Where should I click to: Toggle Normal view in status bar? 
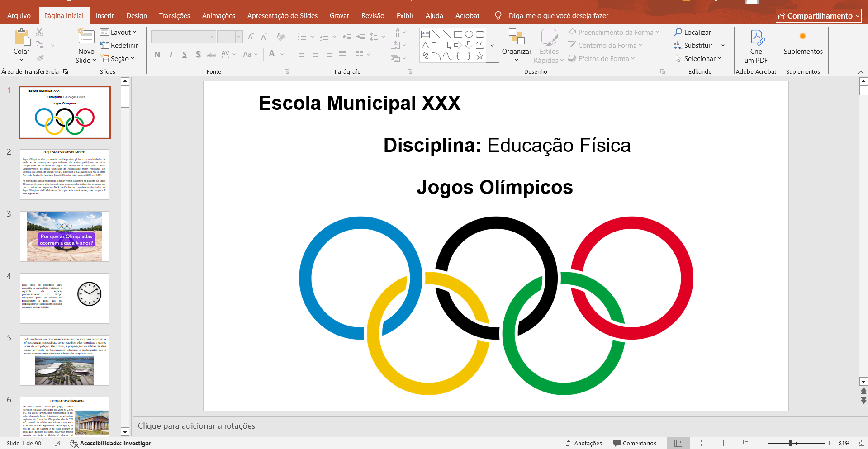678,443
